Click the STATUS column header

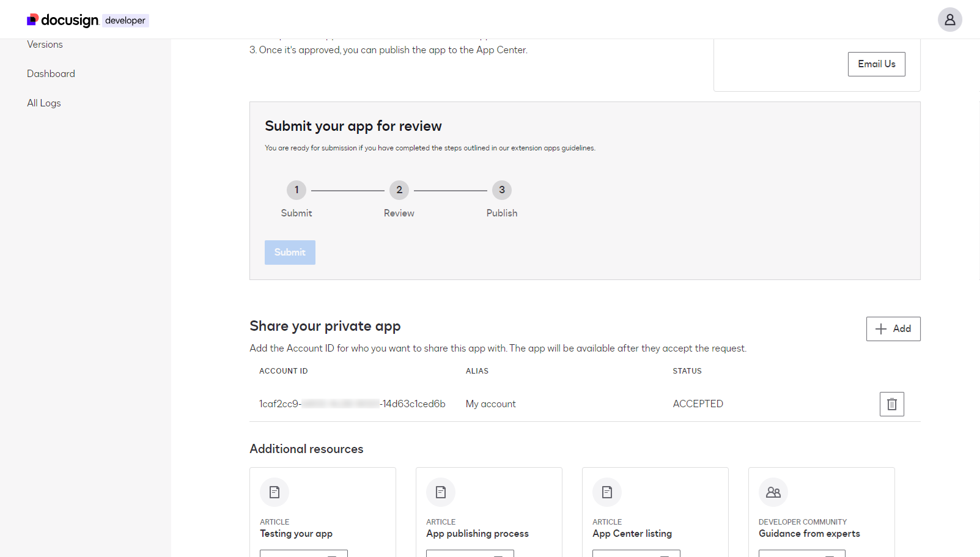coord(687,371)
